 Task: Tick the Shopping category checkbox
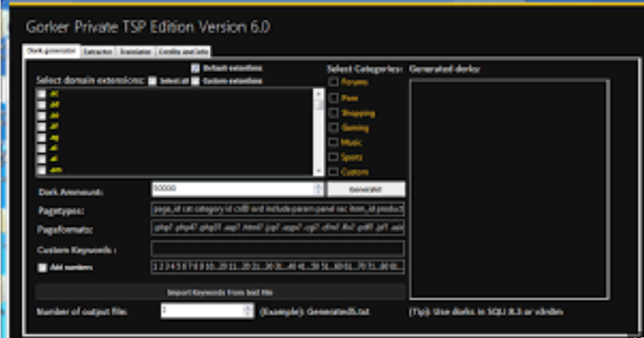[x=334, y=113]
